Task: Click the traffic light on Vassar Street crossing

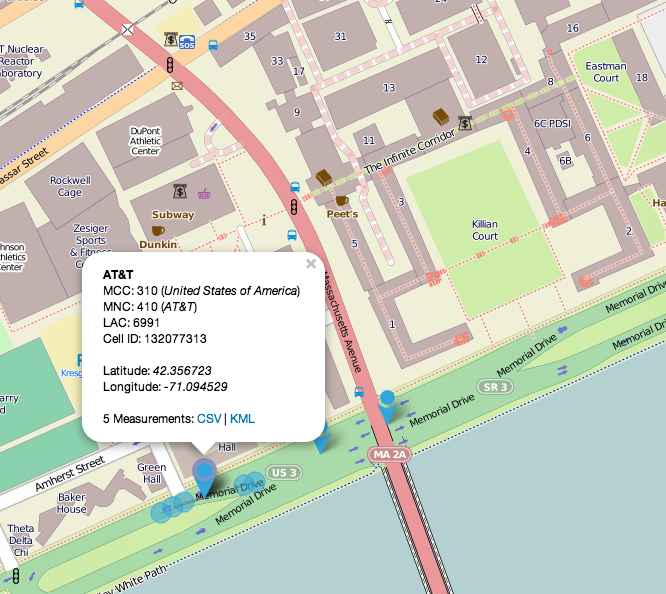Action: (x=170, y=65)
